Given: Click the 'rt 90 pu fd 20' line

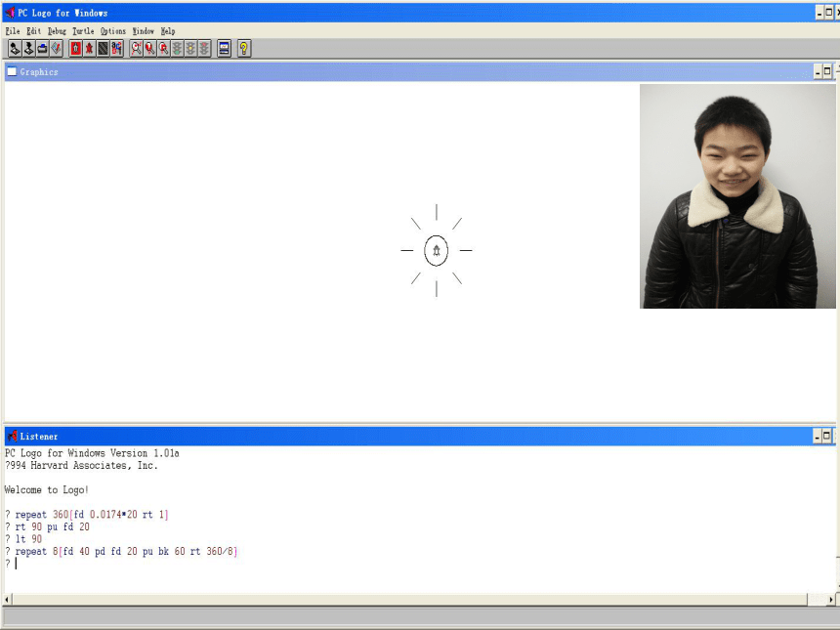Looking at the screenshot, I should 48,526.
